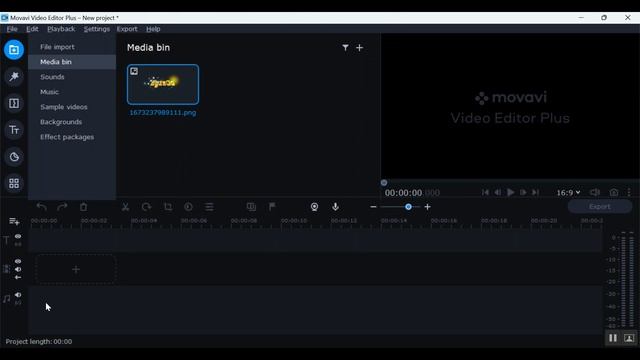The width and height of the screenshot is (640, 360).
Task: Click the preview seek bar handle
Action: coord(384,183)
